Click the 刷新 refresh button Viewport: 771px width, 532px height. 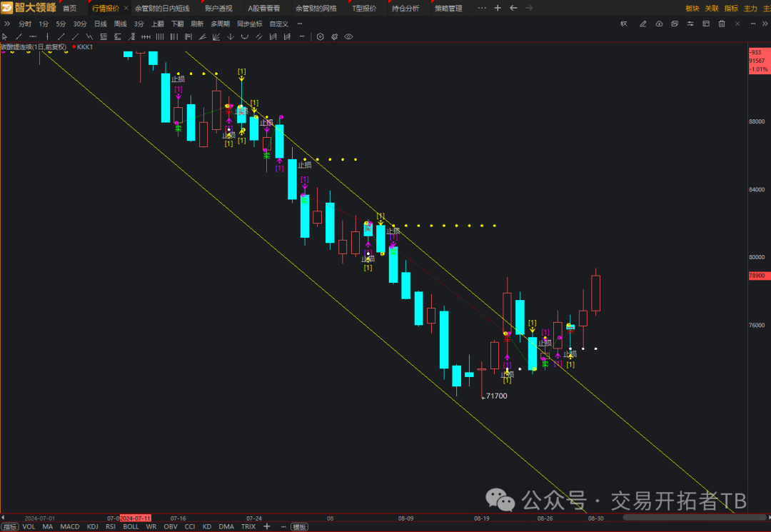pos(197,24)
